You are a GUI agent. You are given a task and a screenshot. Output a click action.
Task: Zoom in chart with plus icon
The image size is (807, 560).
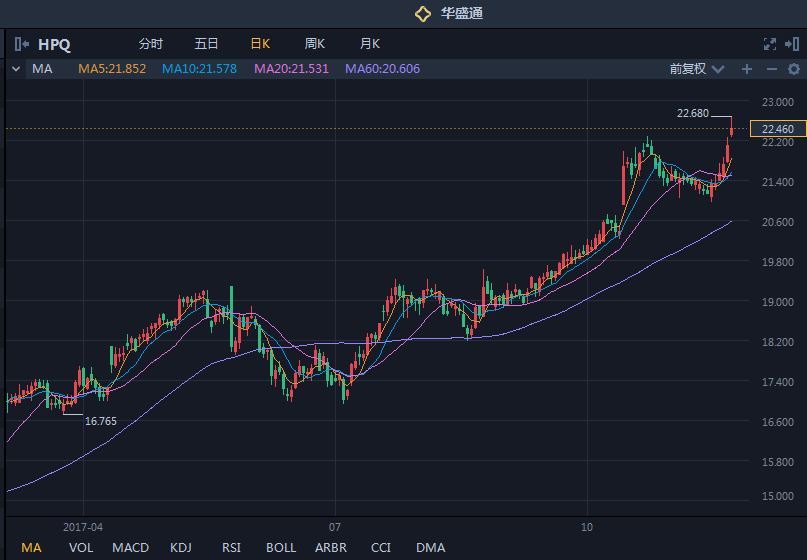pyautogui.click(x=746, y=69)
